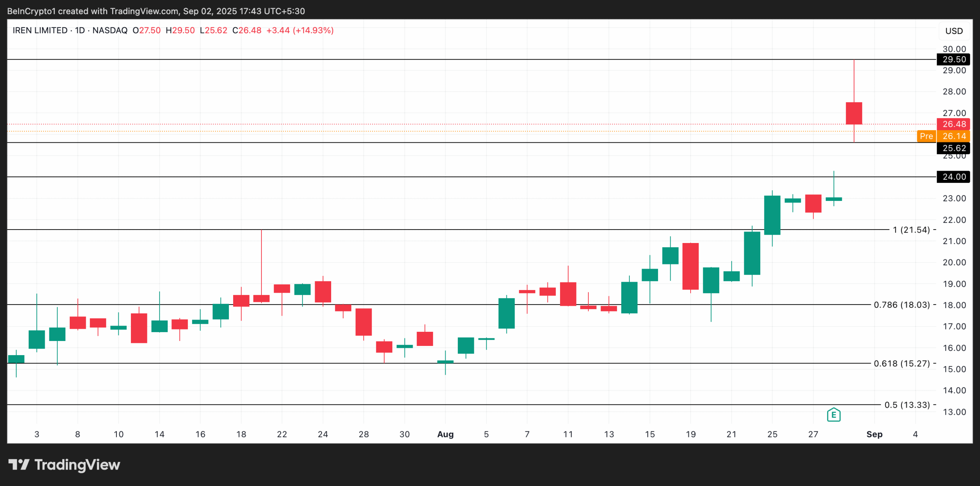This screenshot has height=486, width=980.
Task: Click the 24.00 price level tag
Action: [953, 177]
